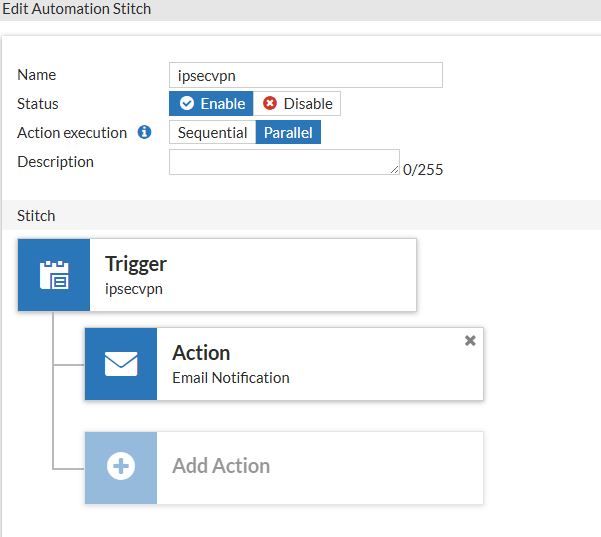The height and width of the screenshot is (537, 601).
Task: Click the Email Notification label
Action: (x=231, y=378)
